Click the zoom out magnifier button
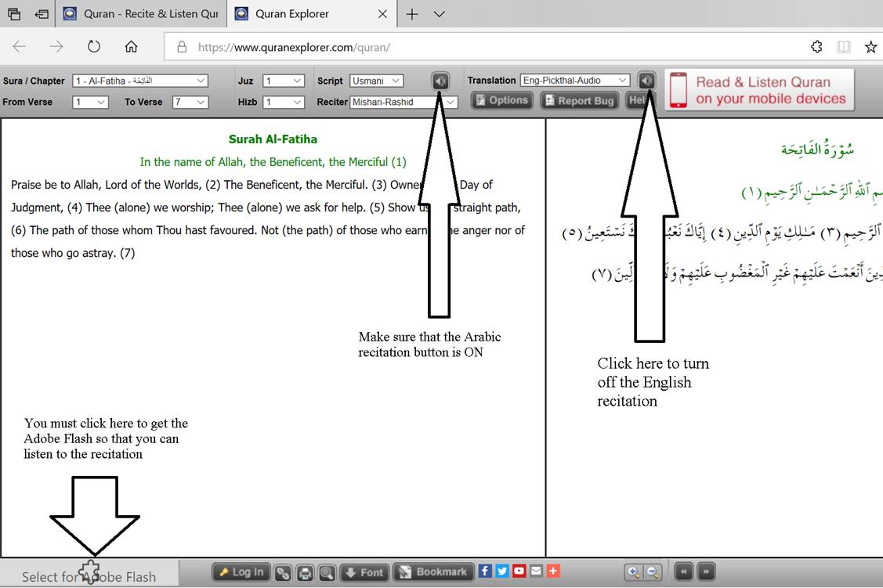 coord(653,572)
